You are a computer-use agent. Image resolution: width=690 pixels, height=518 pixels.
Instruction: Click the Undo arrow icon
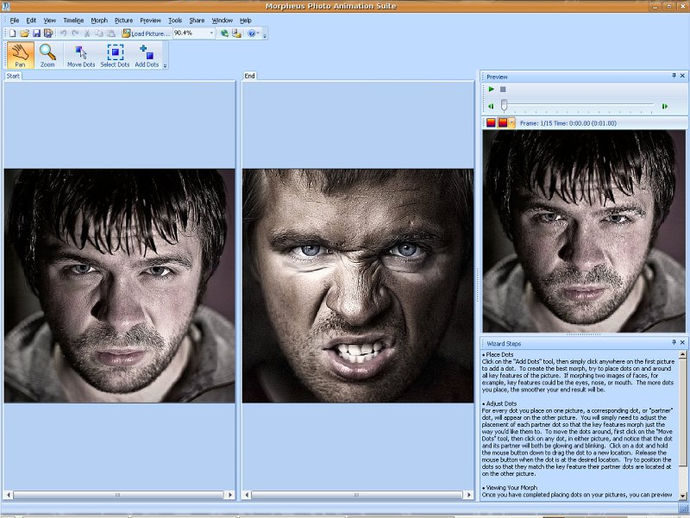63,33
